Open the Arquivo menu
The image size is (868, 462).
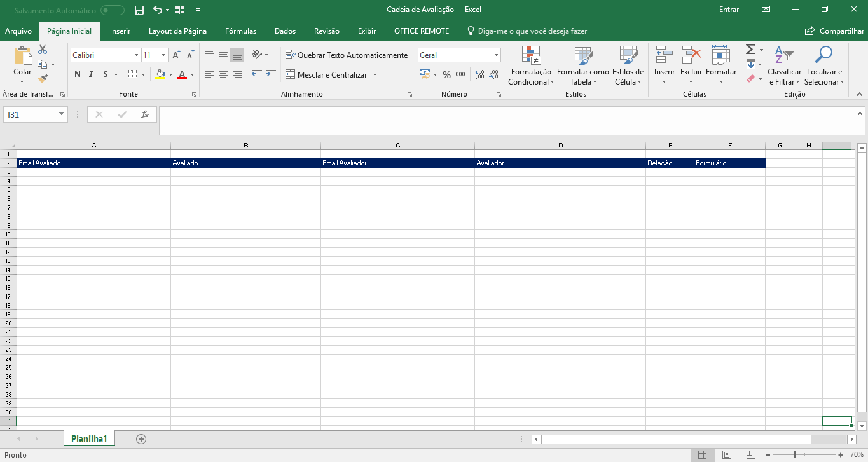pos(18,31)
